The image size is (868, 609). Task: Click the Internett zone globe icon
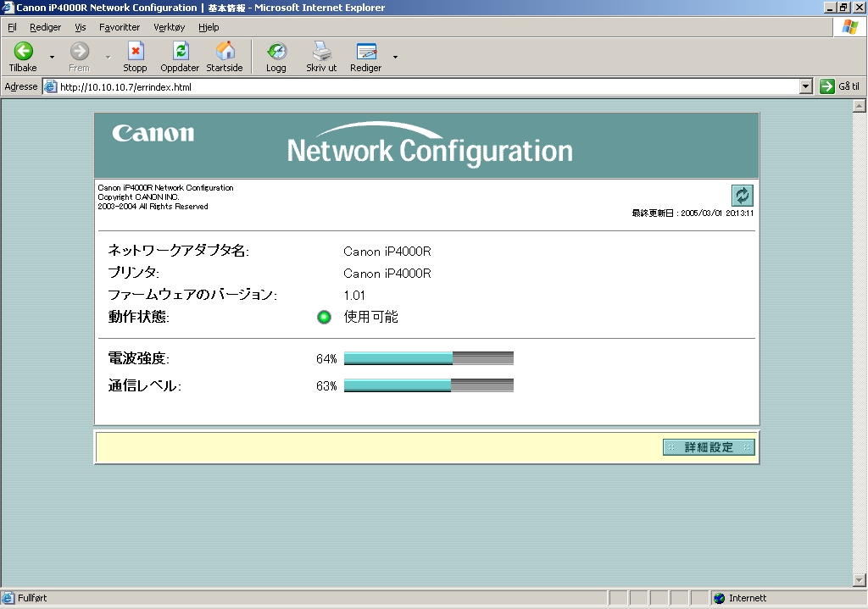(719, 598)
